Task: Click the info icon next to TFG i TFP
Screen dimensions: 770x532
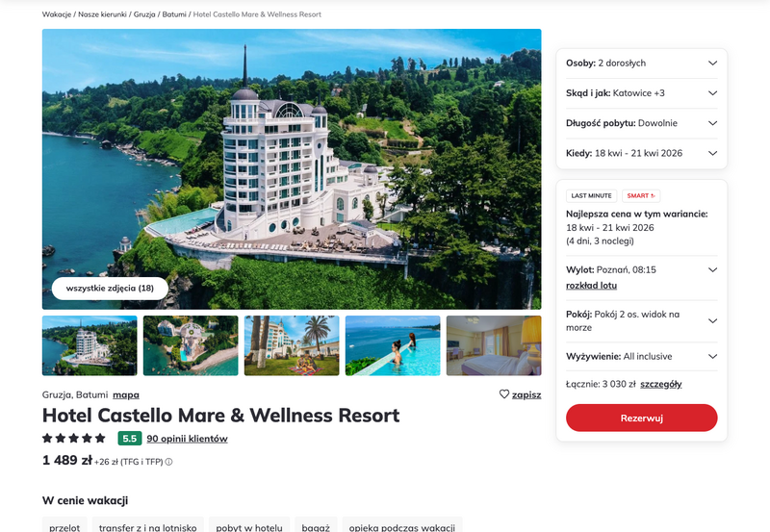Action: 168,462
